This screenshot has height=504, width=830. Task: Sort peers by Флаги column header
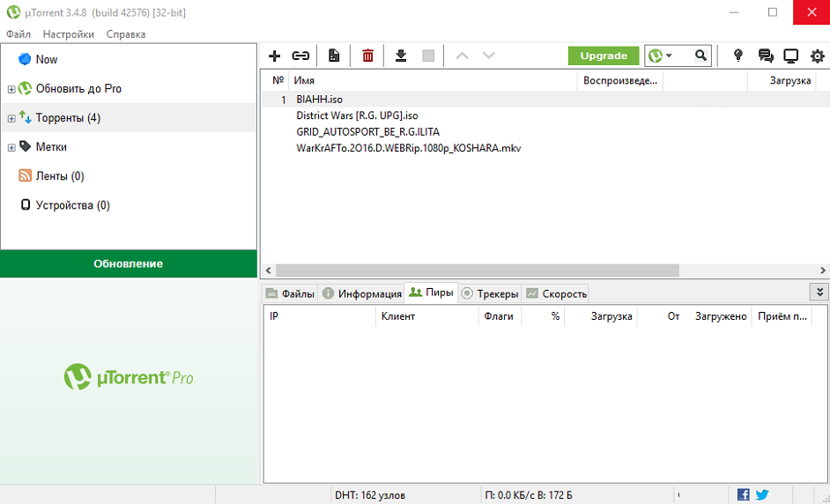tap(500, 316)
